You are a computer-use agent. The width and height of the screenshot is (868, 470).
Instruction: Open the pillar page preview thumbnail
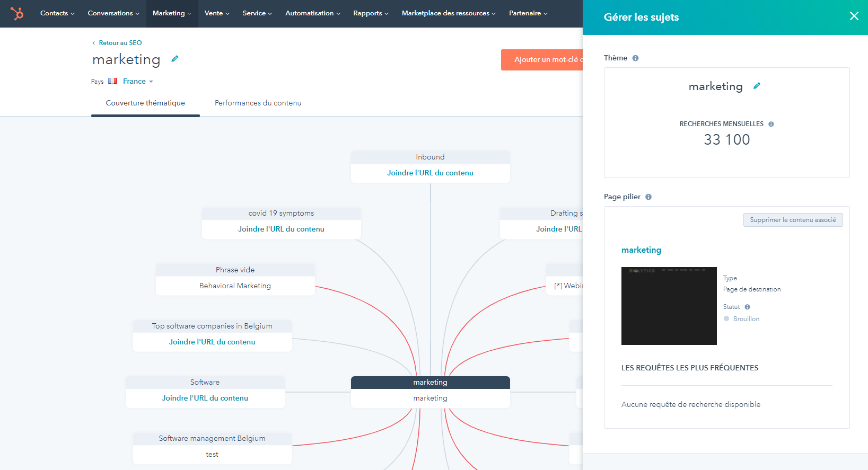pos(669,306)
